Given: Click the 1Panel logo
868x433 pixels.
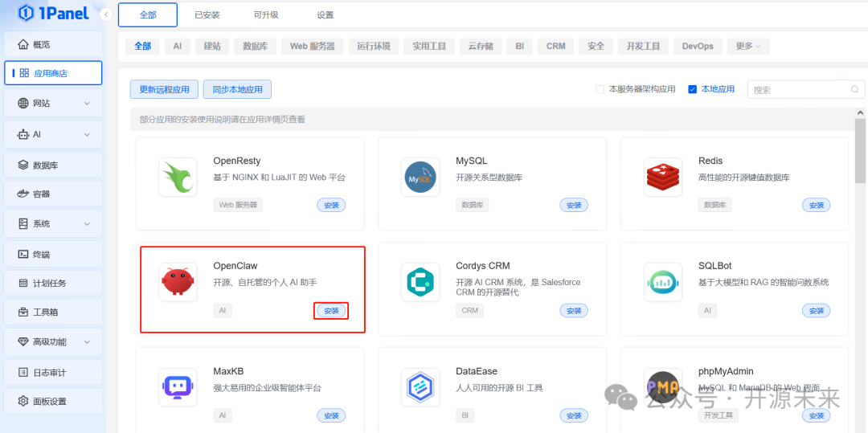Looking at the screenshot, I should pos(53,14).
